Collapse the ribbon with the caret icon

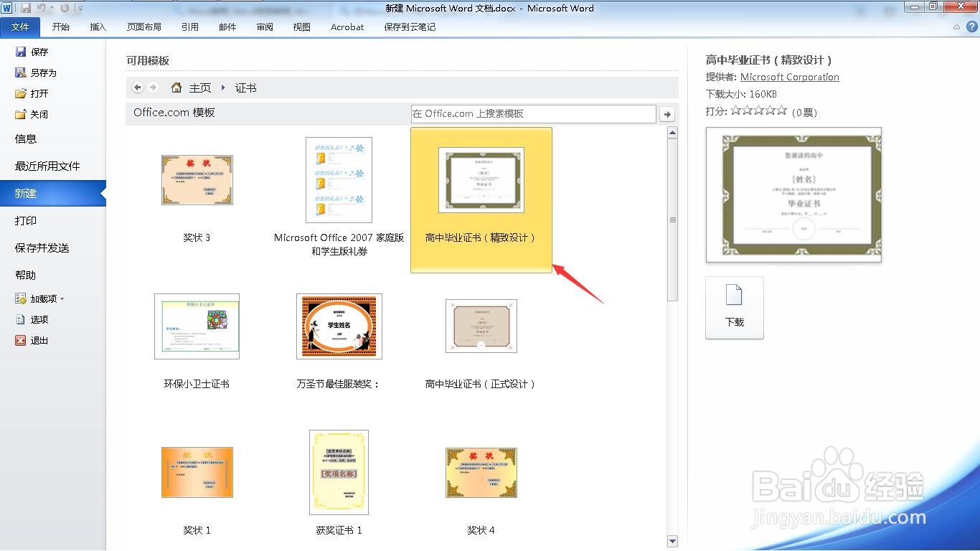pyautogui.click(x=957, y=27)
